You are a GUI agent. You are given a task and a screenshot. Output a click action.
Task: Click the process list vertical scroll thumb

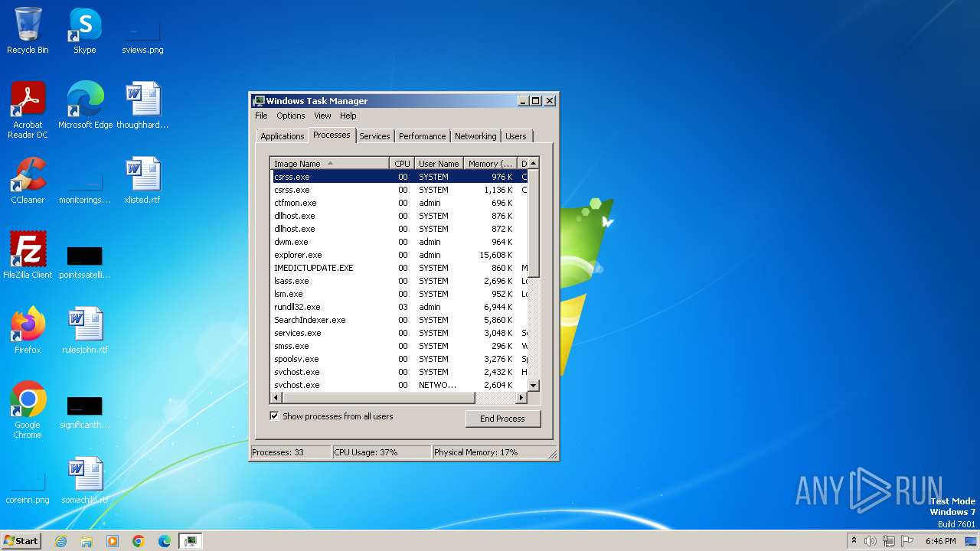click(x=534, y=223)
